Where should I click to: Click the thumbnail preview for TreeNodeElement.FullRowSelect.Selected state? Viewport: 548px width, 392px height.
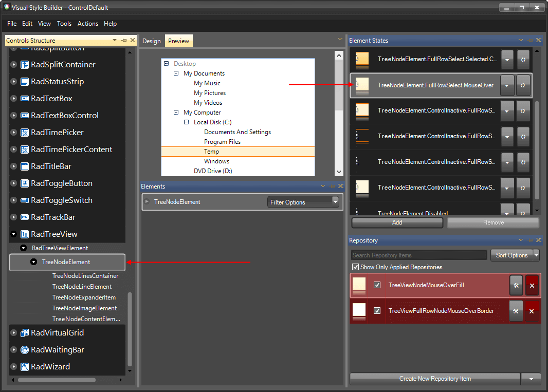pyautogui.click(x=361, y=60)
